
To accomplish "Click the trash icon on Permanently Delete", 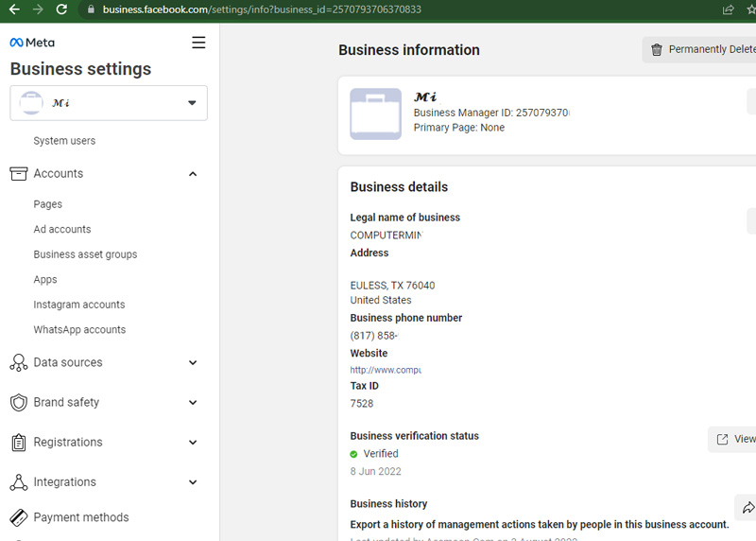I will 656,50.
